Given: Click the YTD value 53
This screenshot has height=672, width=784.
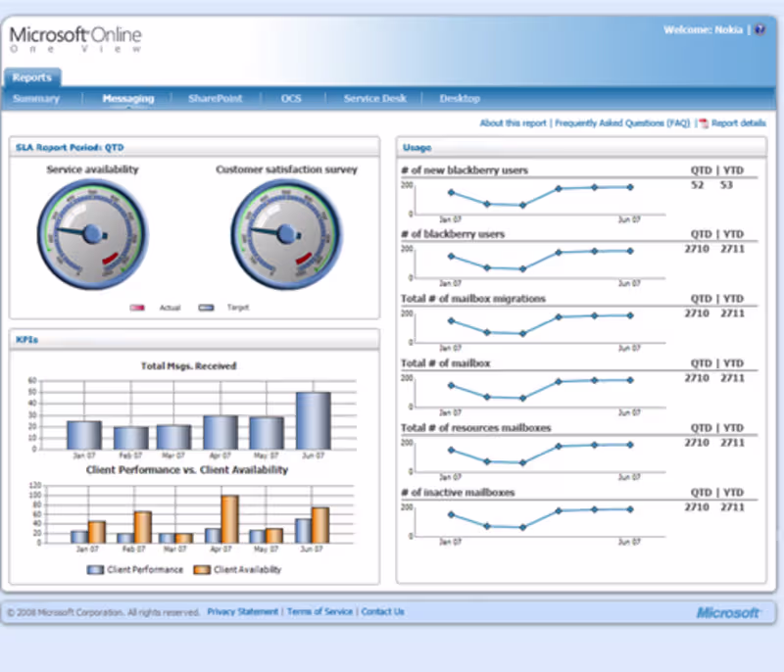Looking at the screenshot, I should (x=726, y=185).
